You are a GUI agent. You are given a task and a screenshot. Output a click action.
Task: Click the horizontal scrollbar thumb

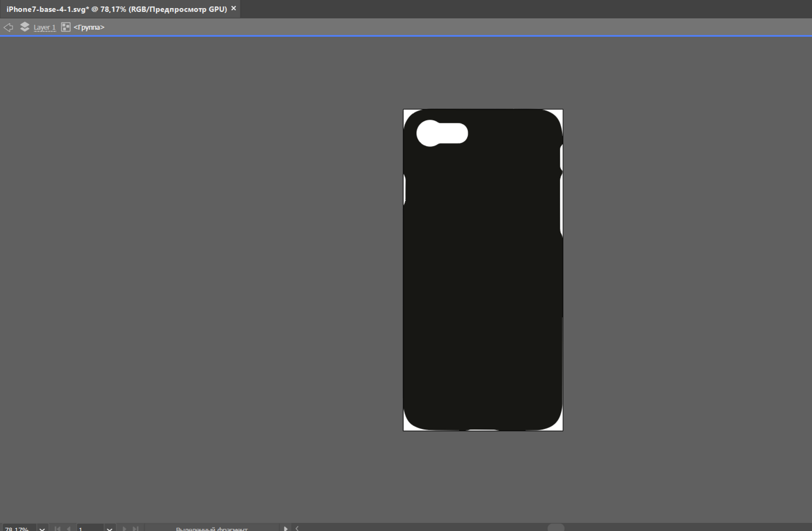click(x=555, y=528)
